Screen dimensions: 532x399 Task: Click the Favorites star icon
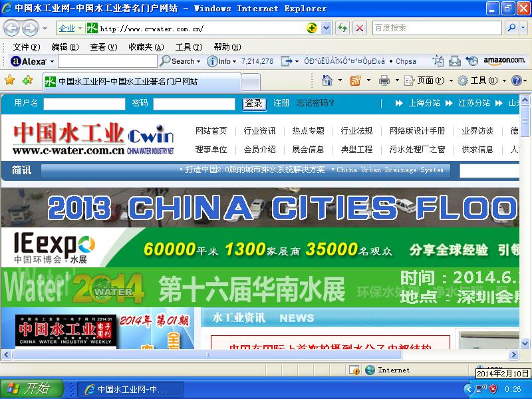click(x=10, y=80)
